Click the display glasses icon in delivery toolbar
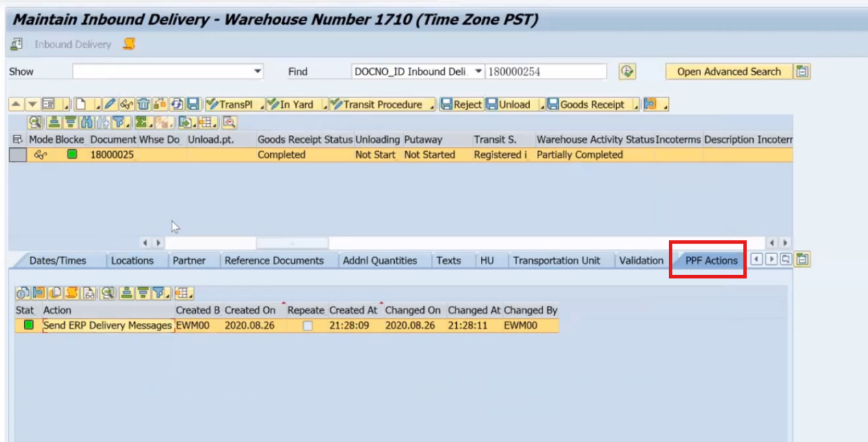This screenshot has height=442, width=868. click(126, 105)
